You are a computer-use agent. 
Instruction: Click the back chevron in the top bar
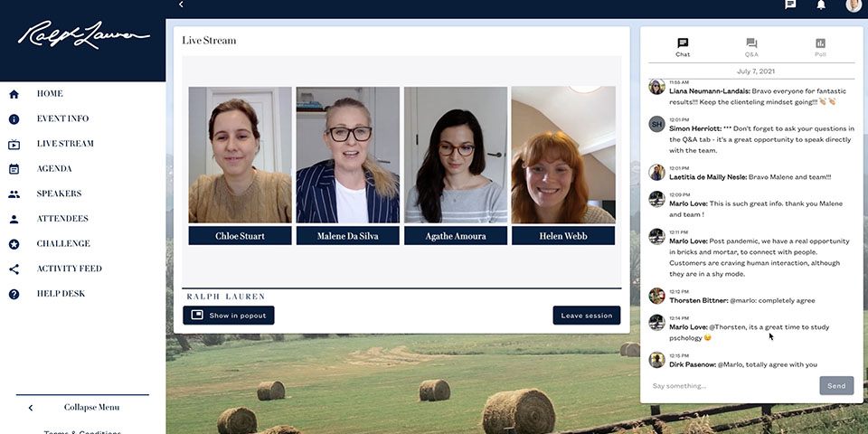coord(181,5)
